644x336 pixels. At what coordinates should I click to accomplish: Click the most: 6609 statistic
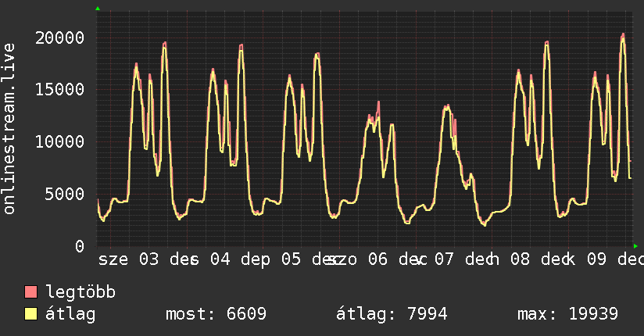click(x=216, y=314)
